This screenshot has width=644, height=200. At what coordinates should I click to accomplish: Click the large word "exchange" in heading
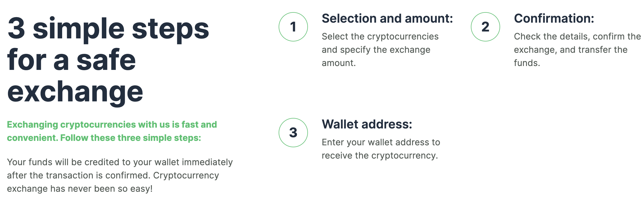tap(75, 92)
